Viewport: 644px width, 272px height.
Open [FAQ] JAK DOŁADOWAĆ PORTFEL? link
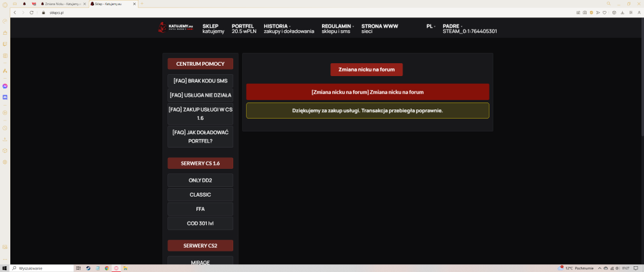pos(200,137)
